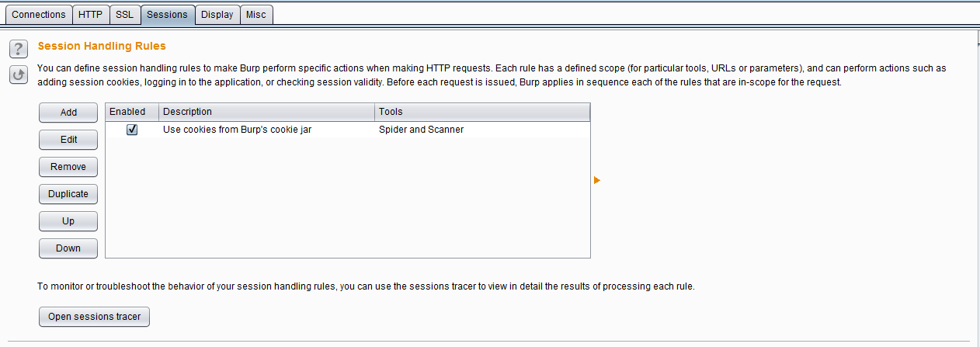
Task: Disable the cookie jar rule checkbox
Action: click(132, 130)
